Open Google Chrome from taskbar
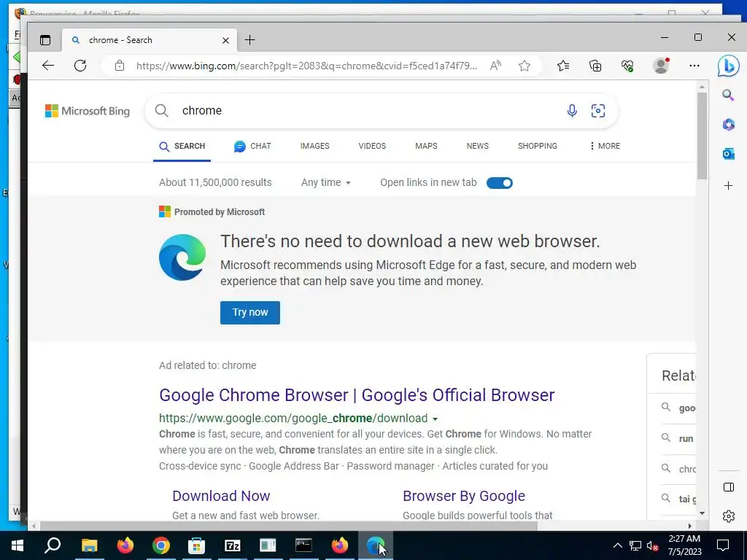Viewport: 747px width, 560px height. pos(161,545)
